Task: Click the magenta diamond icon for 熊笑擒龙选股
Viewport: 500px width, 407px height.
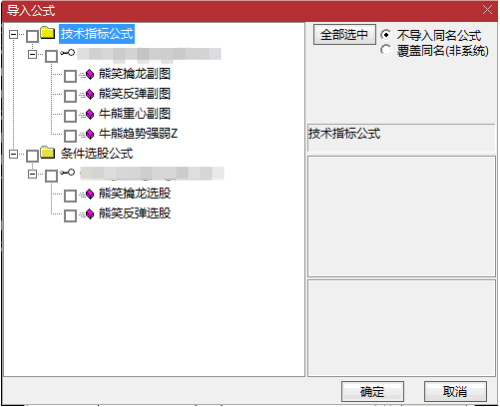Action: point(90,194)
